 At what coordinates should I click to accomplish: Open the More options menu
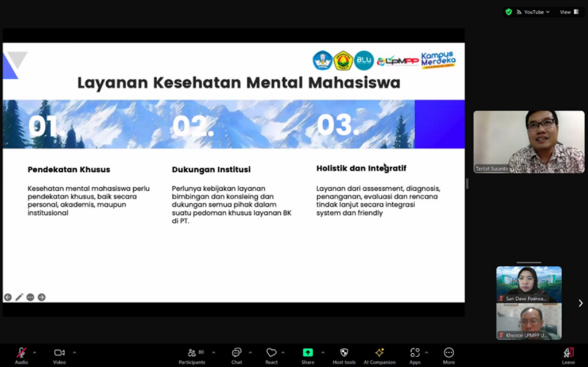[x=449, y=353]
